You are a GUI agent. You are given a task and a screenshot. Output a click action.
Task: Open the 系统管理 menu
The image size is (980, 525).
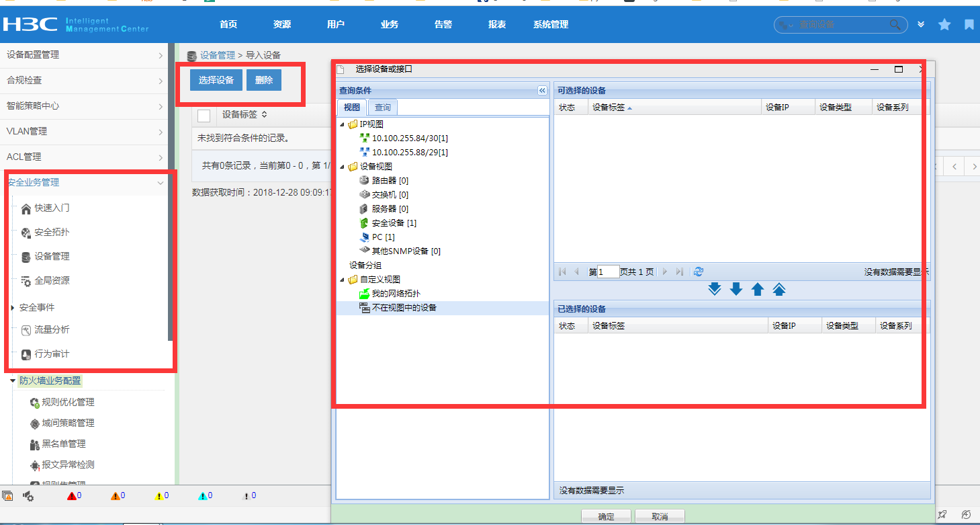(x=551, y=24)
